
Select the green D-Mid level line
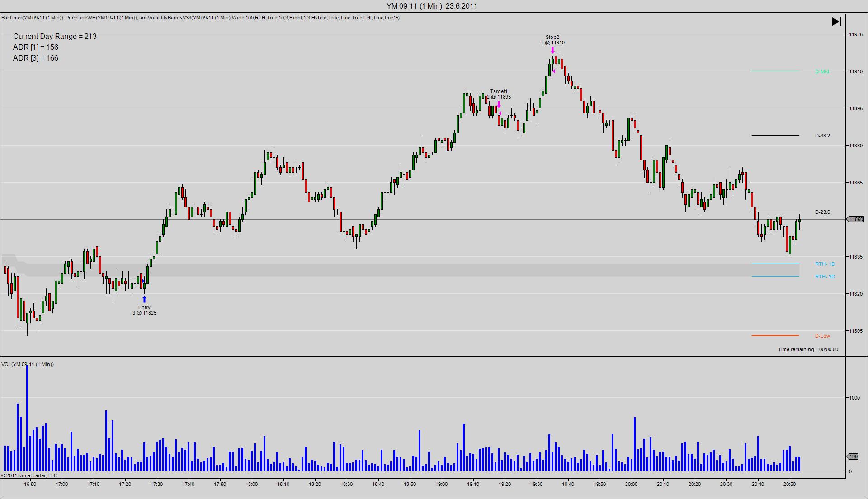click(x=775, y=71)
